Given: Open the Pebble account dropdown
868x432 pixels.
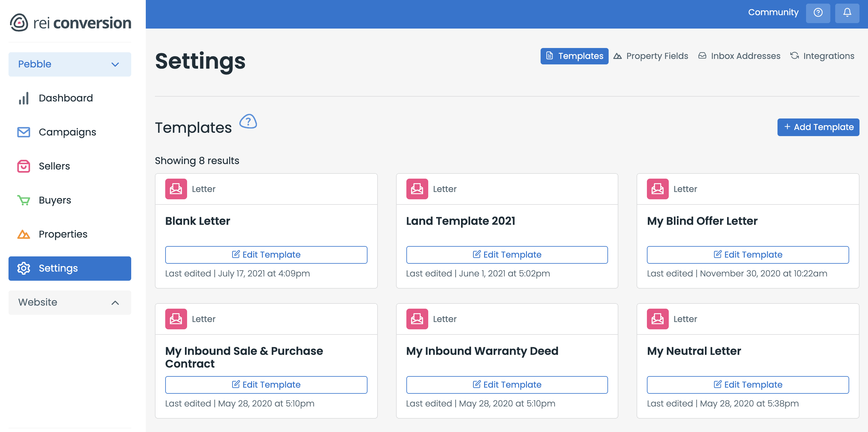Looking at the screenshot, I should pos(70,64).
